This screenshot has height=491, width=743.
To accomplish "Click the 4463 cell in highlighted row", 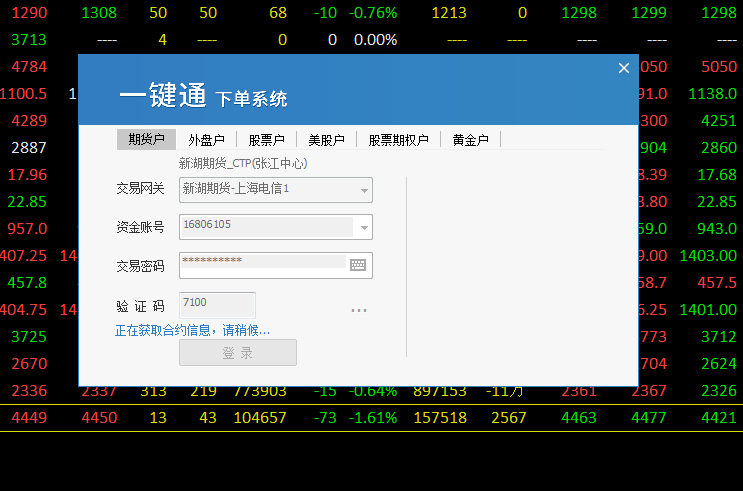I will tap(579, 418).
